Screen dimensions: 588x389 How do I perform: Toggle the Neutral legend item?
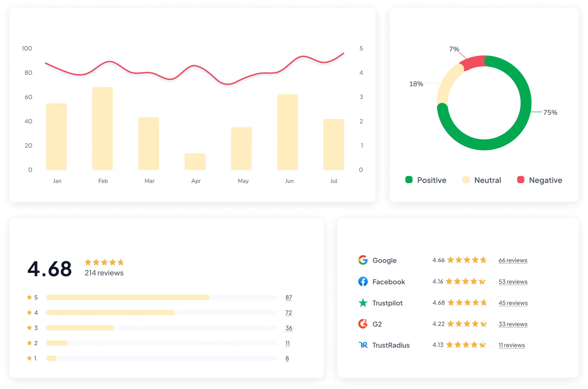point(482,180)
